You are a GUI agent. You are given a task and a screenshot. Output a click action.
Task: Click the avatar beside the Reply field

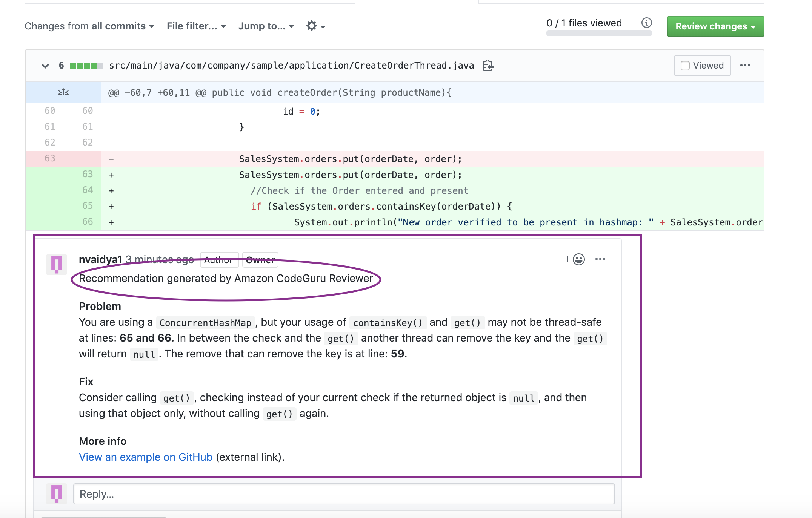coord(57,494)
